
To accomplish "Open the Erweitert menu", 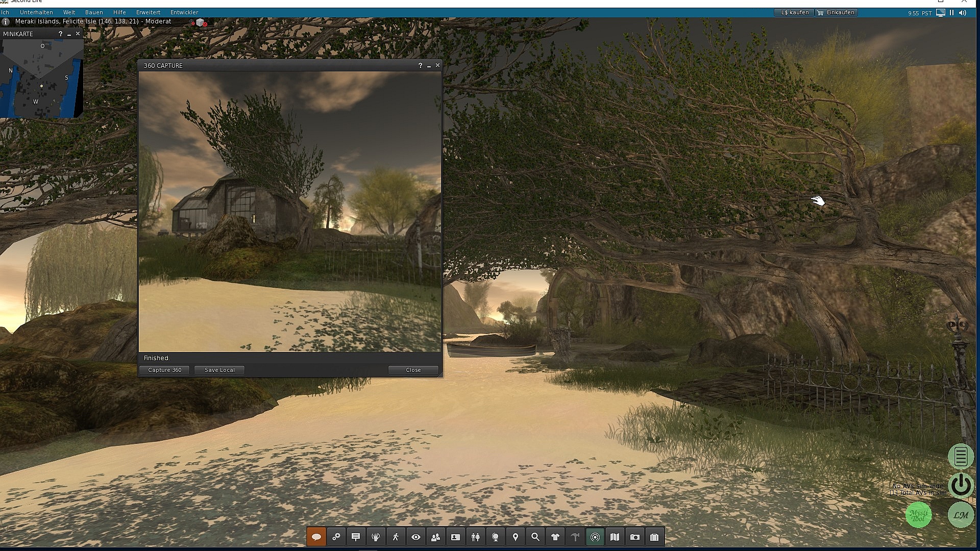I will click(148, 12).
